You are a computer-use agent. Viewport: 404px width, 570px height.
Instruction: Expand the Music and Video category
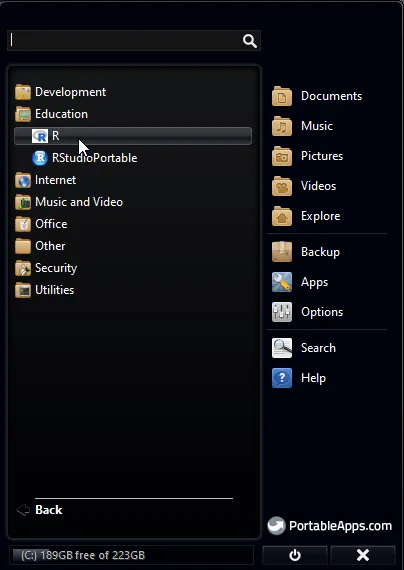[x=69, y=202]
